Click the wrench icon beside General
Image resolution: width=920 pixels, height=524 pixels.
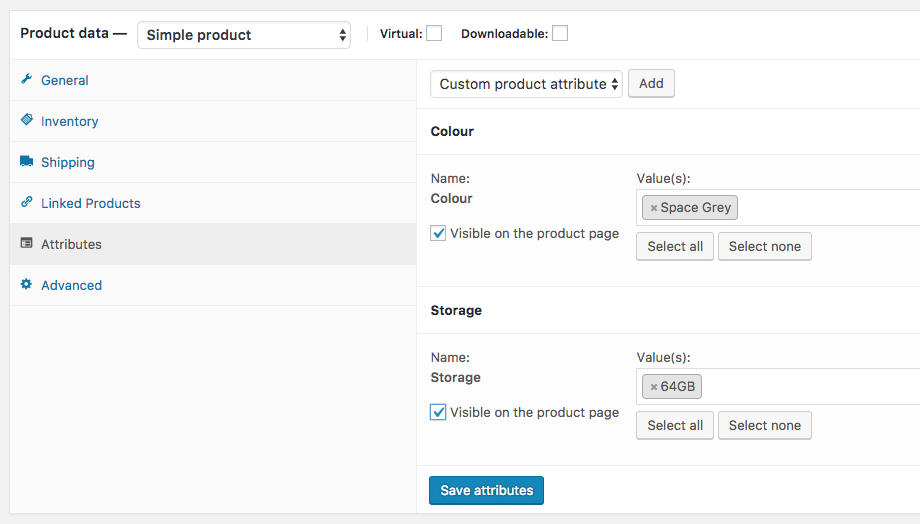(27, 80)
